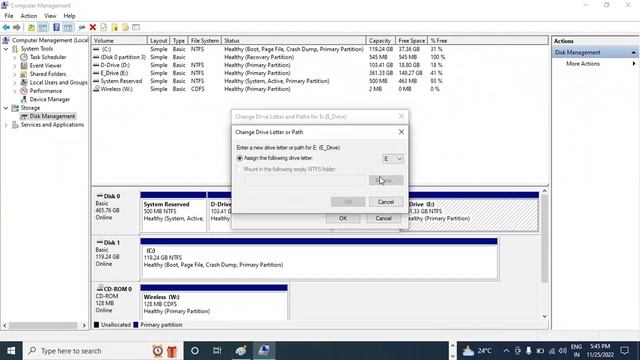Open the notification center icon
Image resolution: width=640 pixels, height=360 pixels.
point(624,351)
